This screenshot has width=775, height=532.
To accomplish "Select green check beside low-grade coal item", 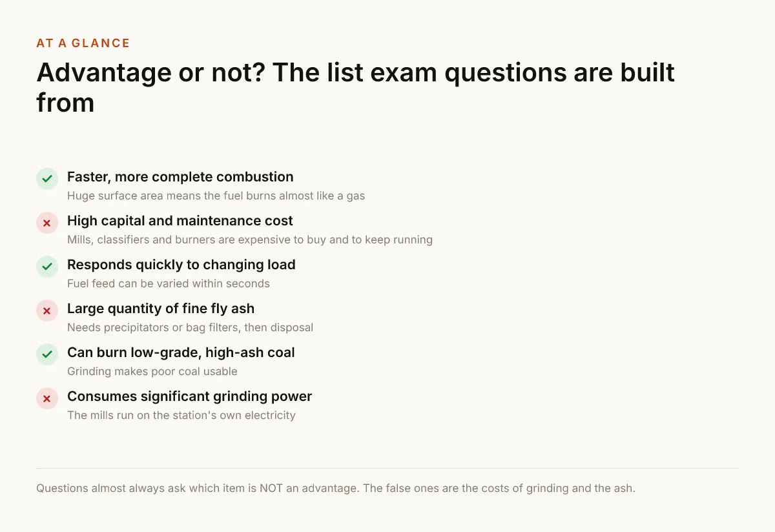I will 47,354.
